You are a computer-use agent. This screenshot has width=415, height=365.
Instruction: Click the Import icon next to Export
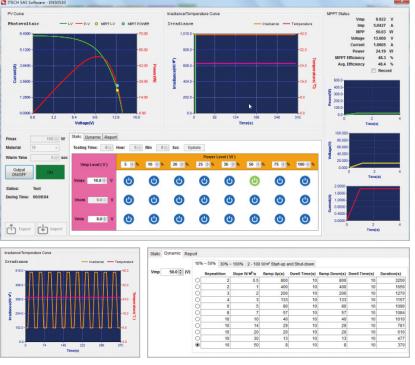(42, 229)
